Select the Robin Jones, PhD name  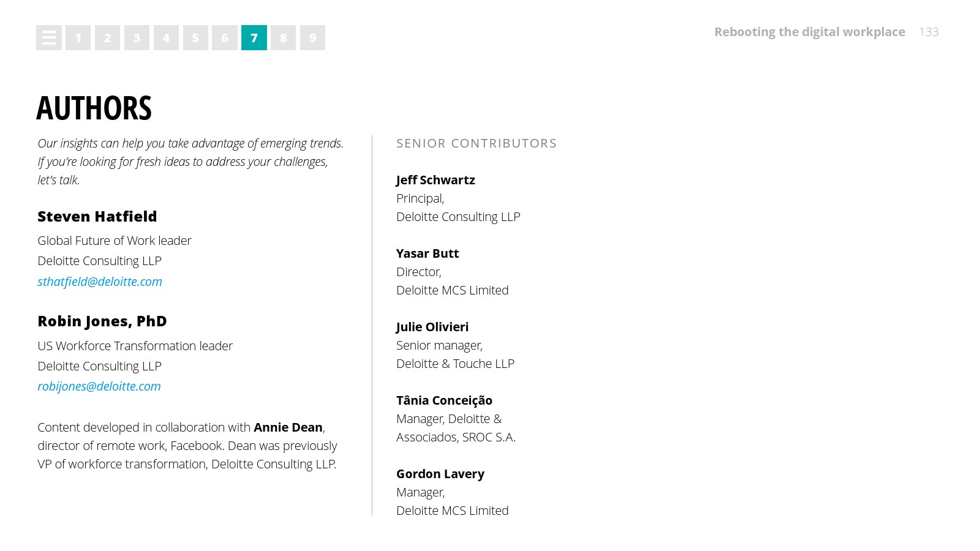click(x=102, y=321)
